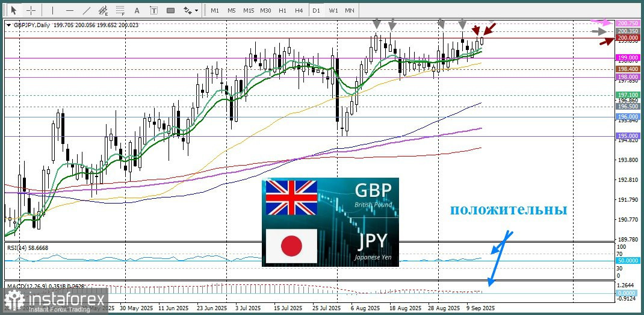Click the 200.750 price level label
This screenshot has height=315, width=644.
tap(628, 23)
